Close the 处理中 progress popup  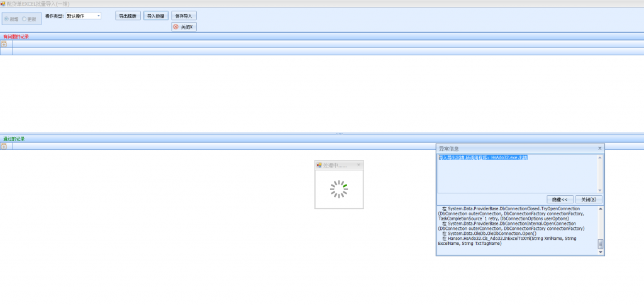pyautogui.click(x=358, y=165)
